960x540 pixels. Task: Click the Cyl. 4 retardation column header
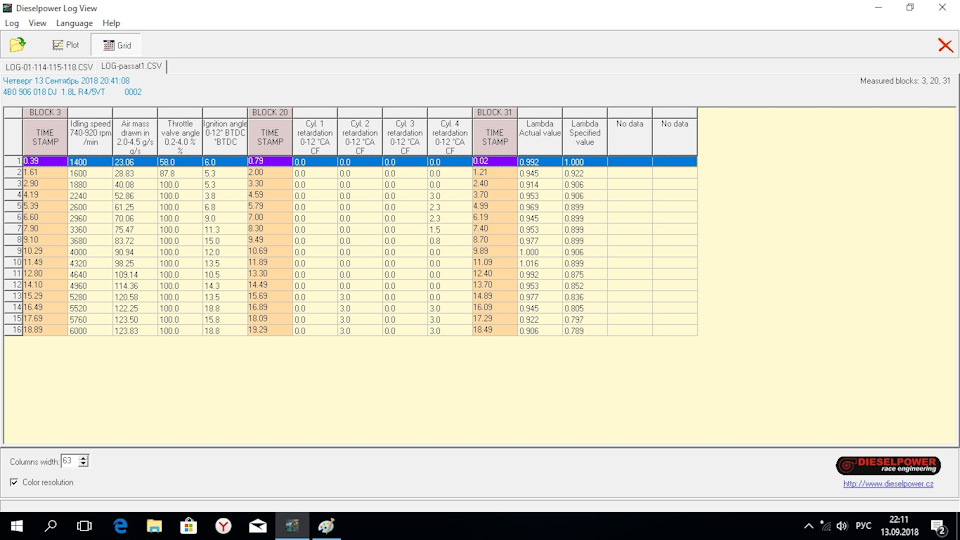[450, 137]
